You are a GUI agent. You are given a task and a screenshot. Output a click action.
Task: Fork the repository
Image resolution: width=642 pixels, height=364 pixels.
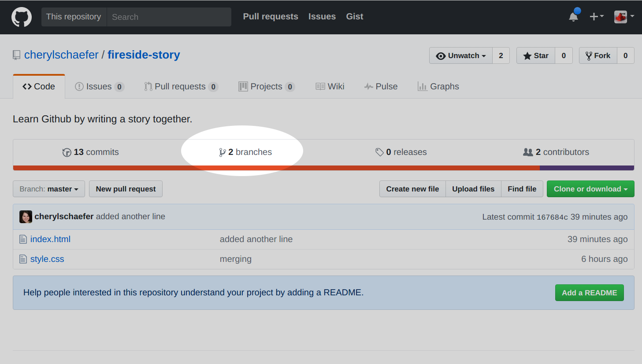[x=598, y=55]
